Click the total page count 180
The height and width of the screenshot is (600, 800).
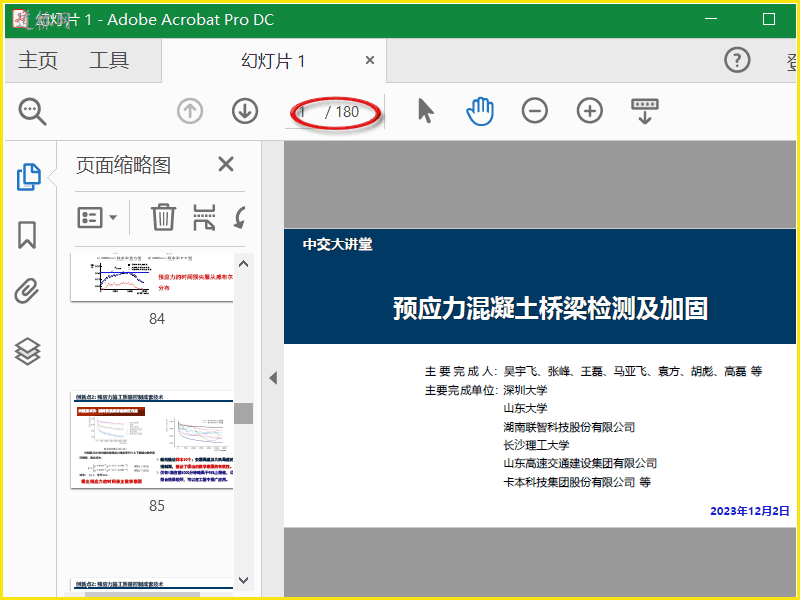(347, 112)
